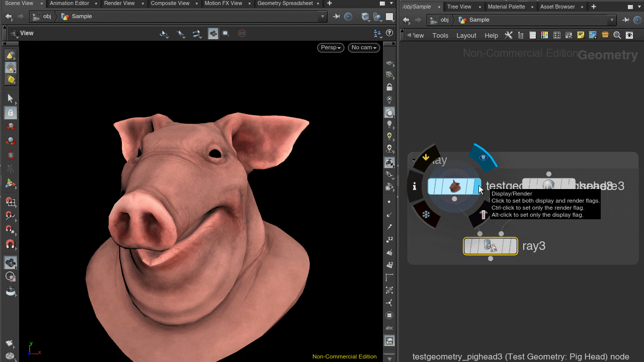This screenshot has width=644, height=362.
Task: Toggle the abc text display option
Action: click(x=389, y=328)
